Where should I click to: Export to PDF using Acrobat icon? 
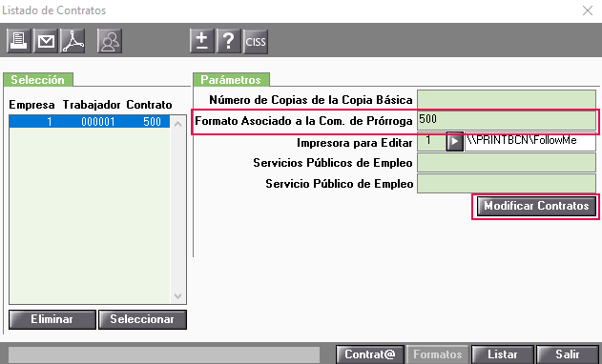(x=73, y=41)
